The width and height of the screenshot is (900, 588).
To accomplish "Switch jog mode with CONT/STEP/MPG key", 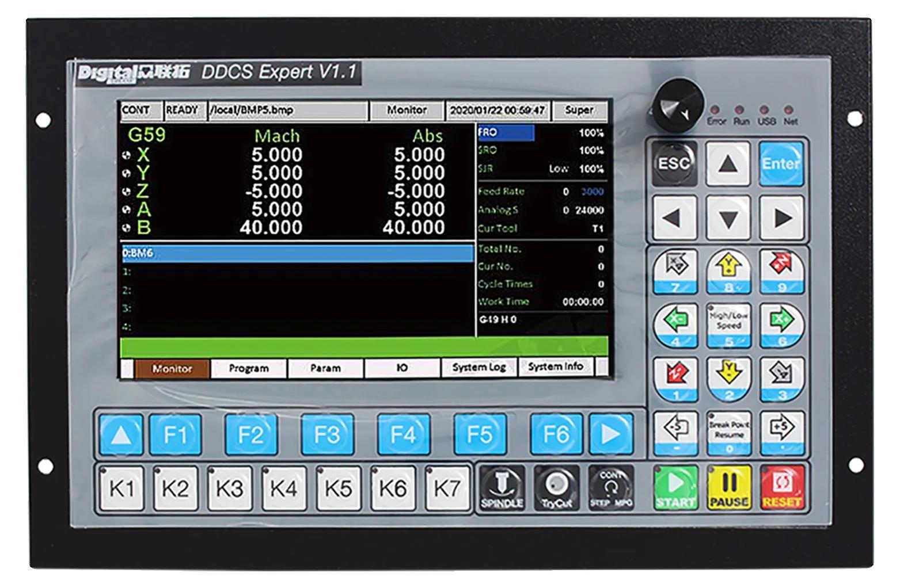I will [610, 488].
